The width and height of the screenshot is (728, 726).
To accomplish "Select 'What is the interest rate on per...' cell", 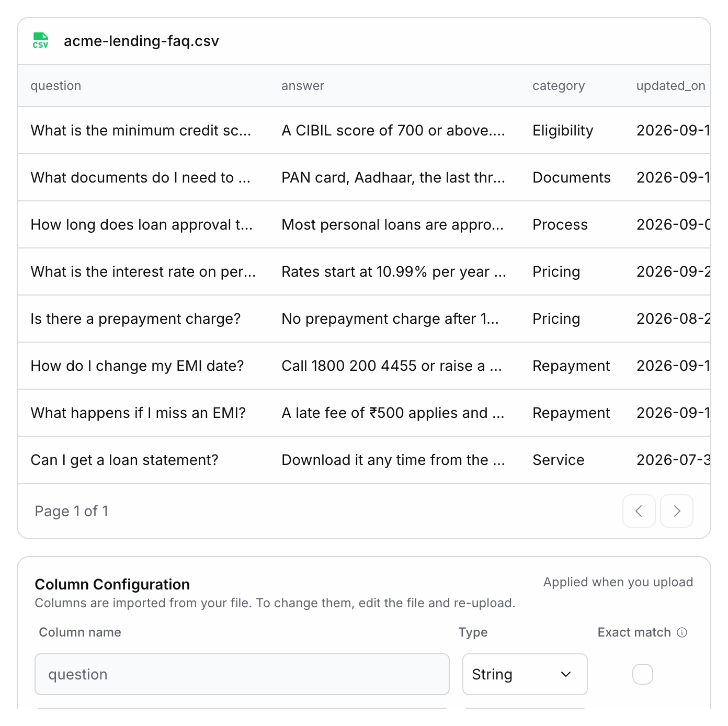I will [x=143, y=271].
